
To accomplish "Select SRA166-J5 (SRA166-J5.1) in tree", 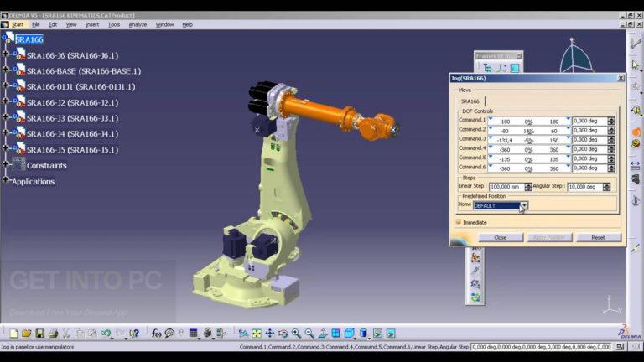I will click(x=72, y=150).
